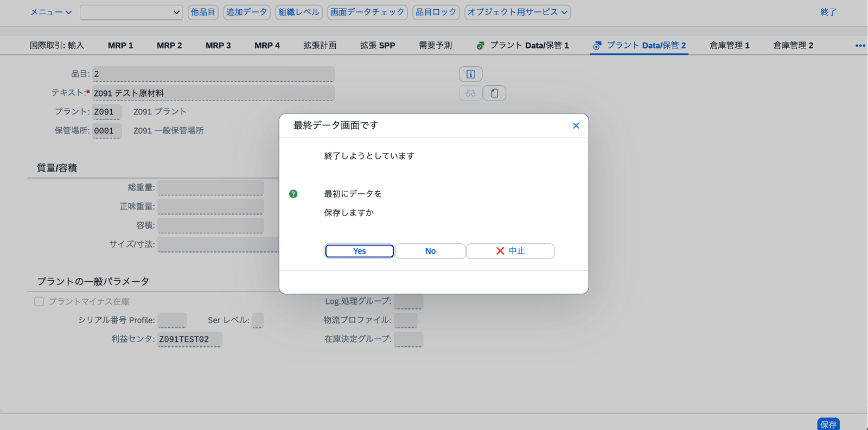Image resolution: width=868 pixels, height=430 pixels.
Task: Click the green question mark icon in dialog
Action: pos(293,194)
